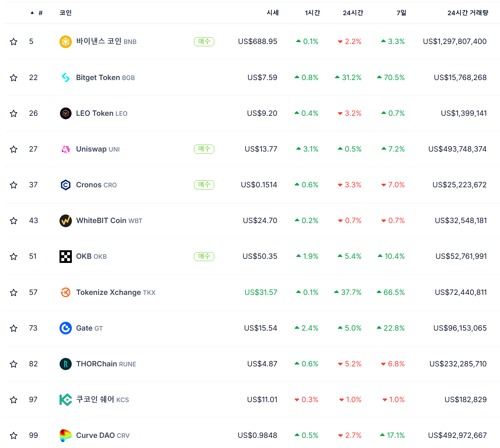The image size is (500, 448).
Task: Toggle favorite star for Bitget Token
Action: 14,78
